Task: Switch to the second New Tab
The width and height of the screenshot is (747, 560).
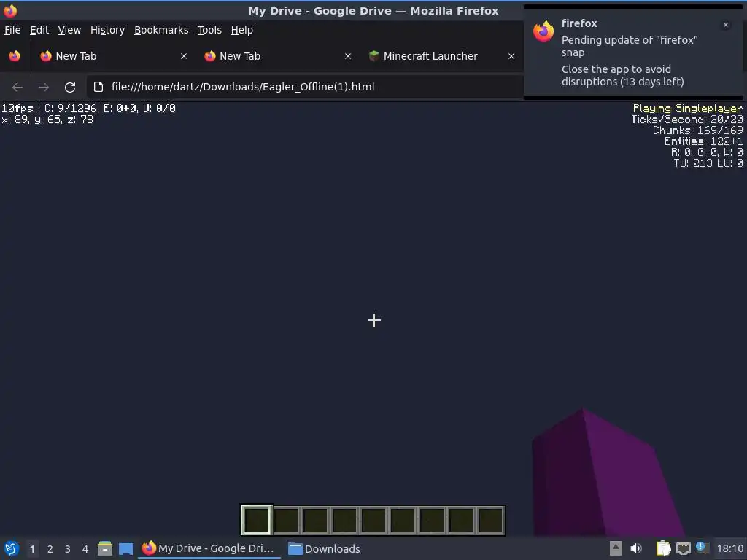Action: tap(277, 56)
